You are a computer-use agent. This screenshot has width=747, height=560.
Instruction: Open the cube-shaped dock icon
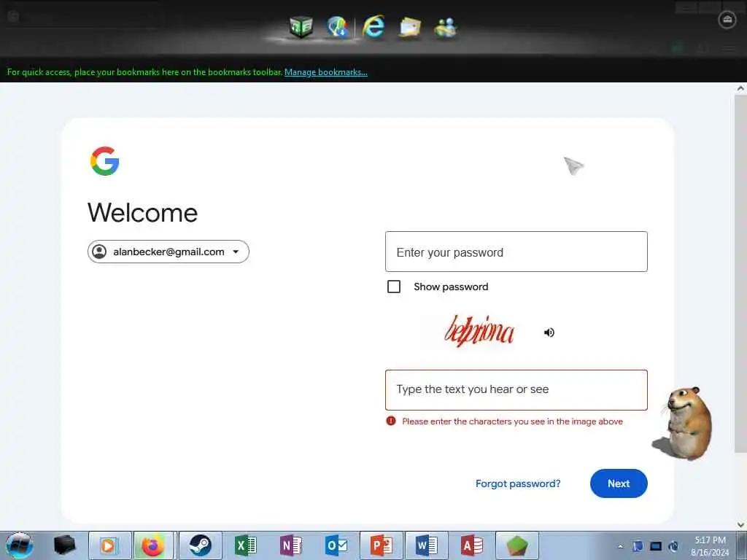(x=301, y=26)
